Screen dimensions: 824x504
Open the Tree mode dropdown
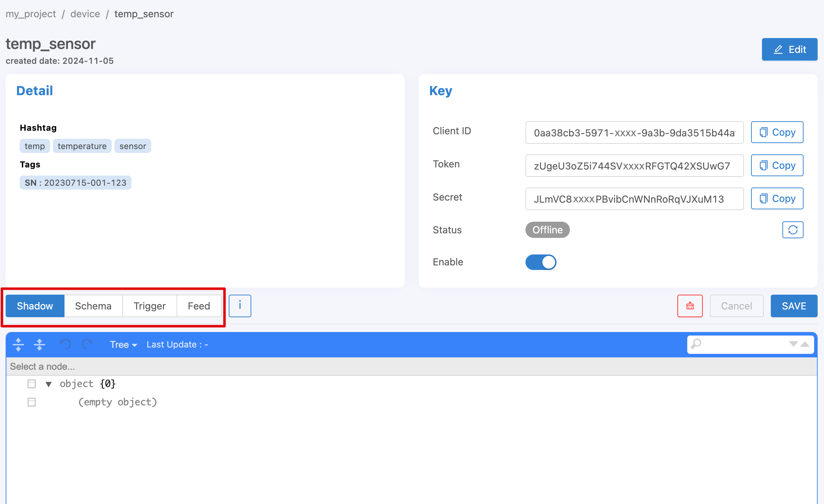[x=123, y=344]
